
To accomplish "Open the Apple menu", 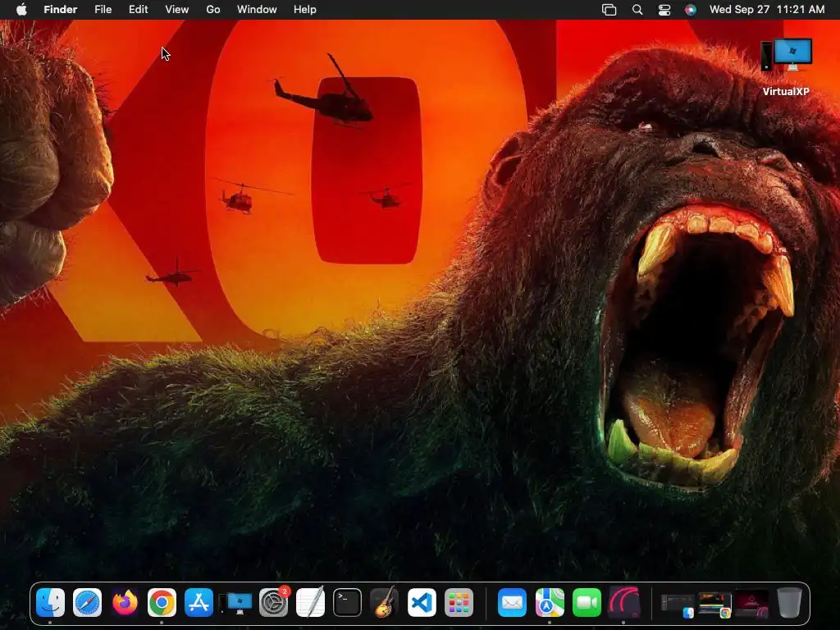I will coord(21,10).
